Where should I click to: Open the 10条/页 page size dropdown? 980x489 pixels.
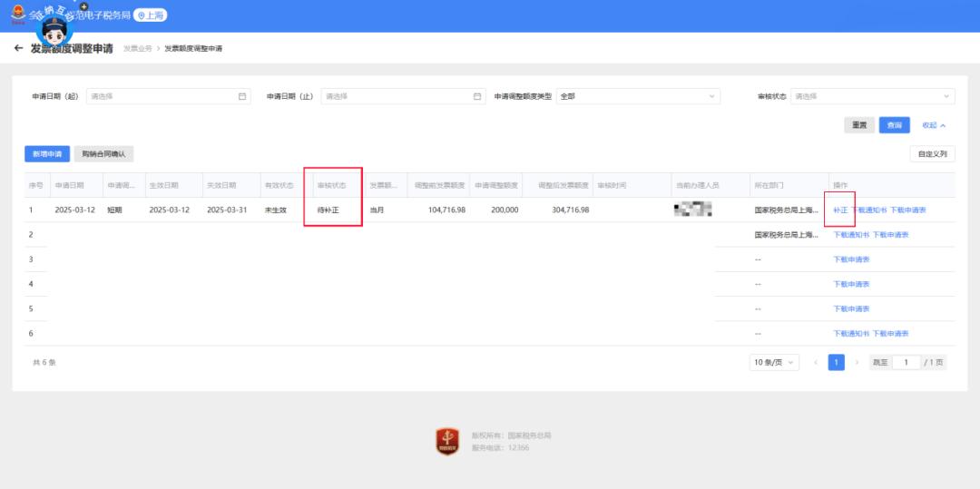[774, 362]
